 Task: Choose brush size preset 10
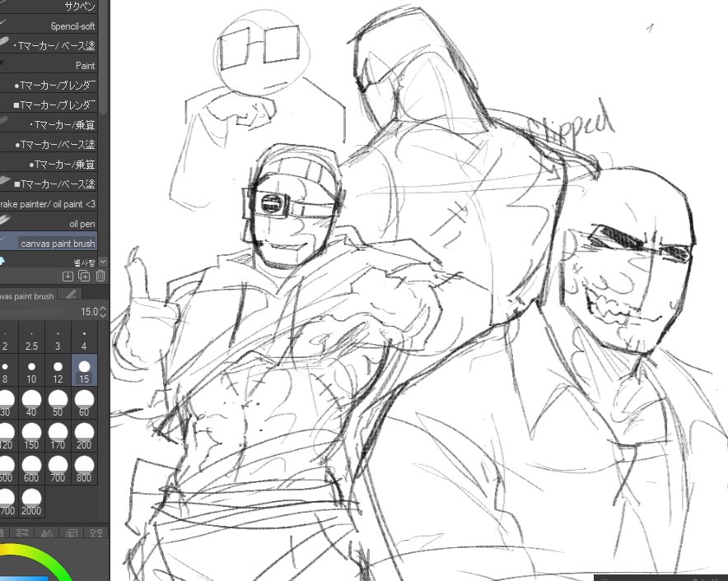(x=31, y=372)
